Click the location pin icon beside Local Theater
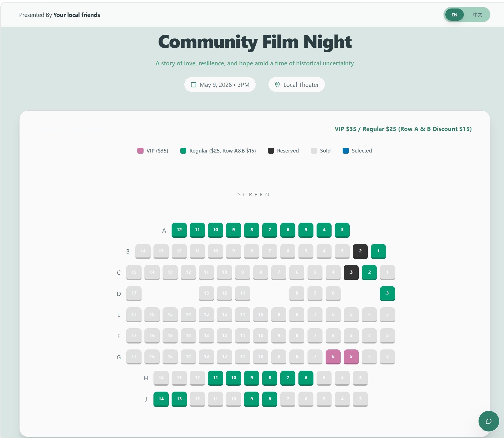This screenshot has height=438, width=504. point(277,85)
